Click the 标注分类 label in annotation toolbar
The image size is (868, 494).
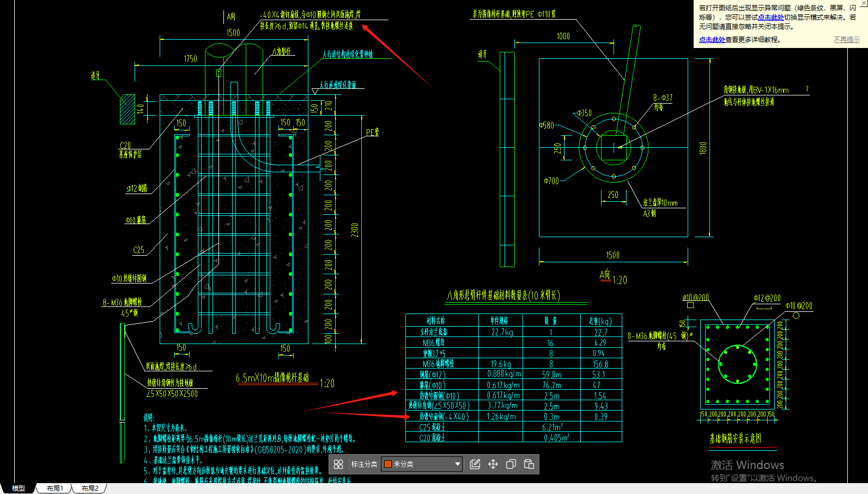(x=364, y=464)
